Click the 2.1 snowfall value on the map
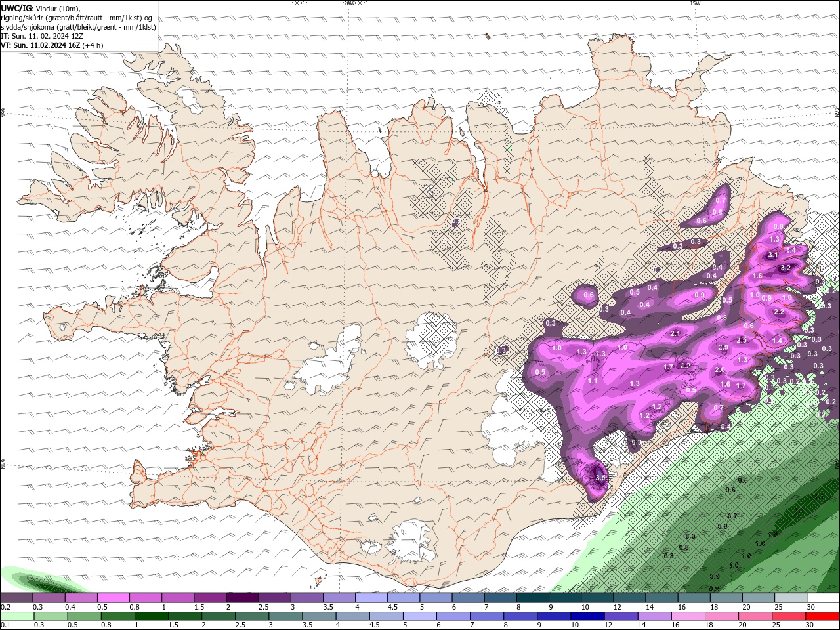Screen dimensions: 840x630 click(x=676, y=333)
